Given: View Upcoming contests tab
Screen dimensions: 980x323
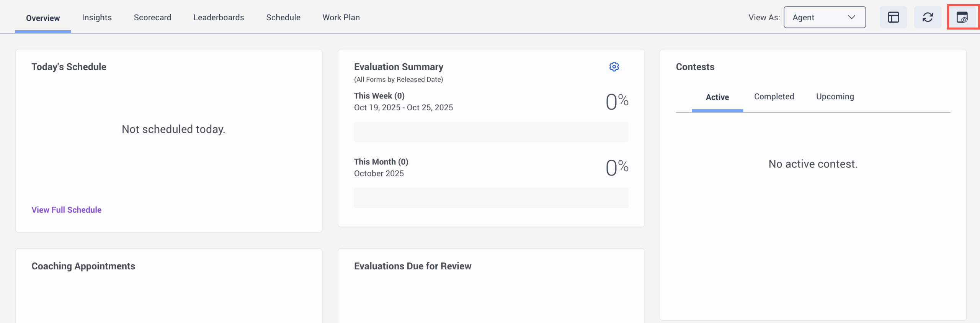Looking at the screenshot, I should [x=835, y=97].
